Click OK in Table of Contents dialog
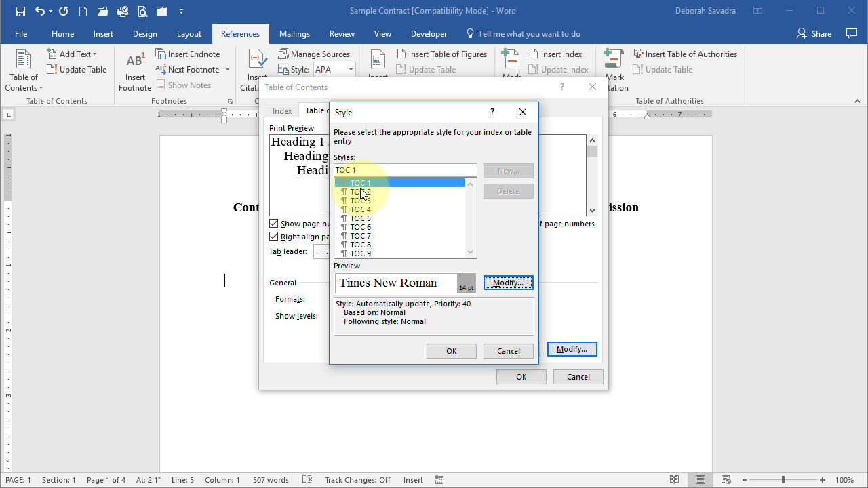 coord(521,377)
